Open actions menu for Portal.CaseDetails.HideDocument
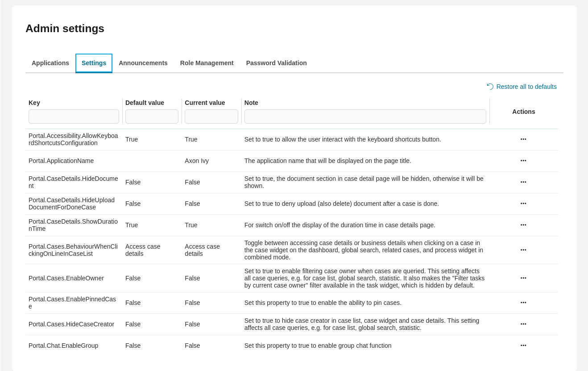The height and width of the screenshot is (371, 588). click(x=523, y=182)
